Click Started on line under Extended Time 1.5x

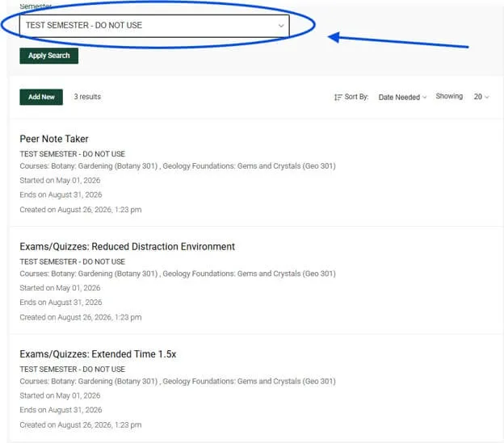pos(60,395)
